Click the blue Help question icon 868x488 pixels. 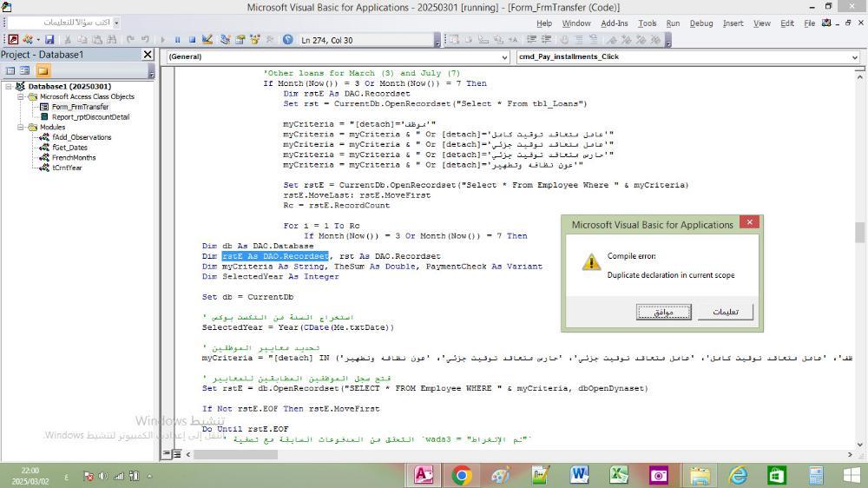[x=288, y=40]
